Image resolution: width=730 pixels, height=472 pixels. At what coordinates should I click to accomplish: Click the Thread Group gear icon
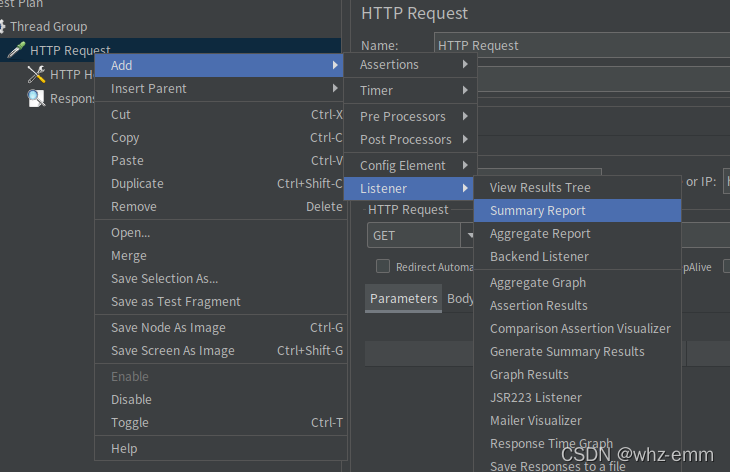[x=2, y=27]
